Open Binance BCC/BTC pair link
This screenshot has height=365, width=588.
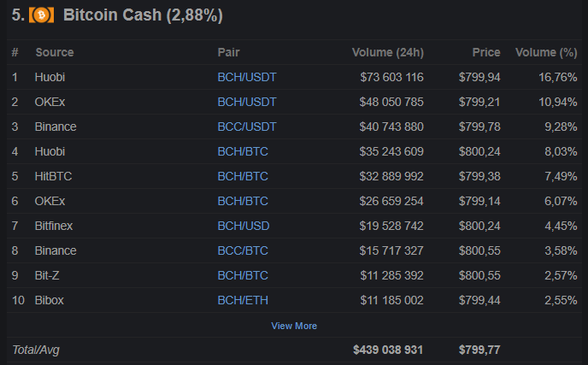pyautogui.click(x=243, y=250)
